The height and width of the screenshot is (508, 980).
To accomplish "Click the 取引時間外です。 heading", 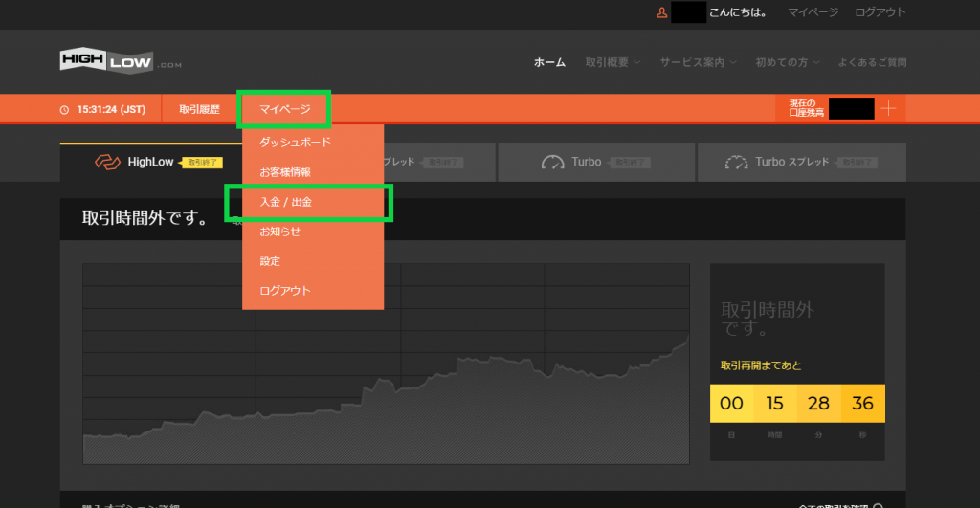I will [146, 218].
